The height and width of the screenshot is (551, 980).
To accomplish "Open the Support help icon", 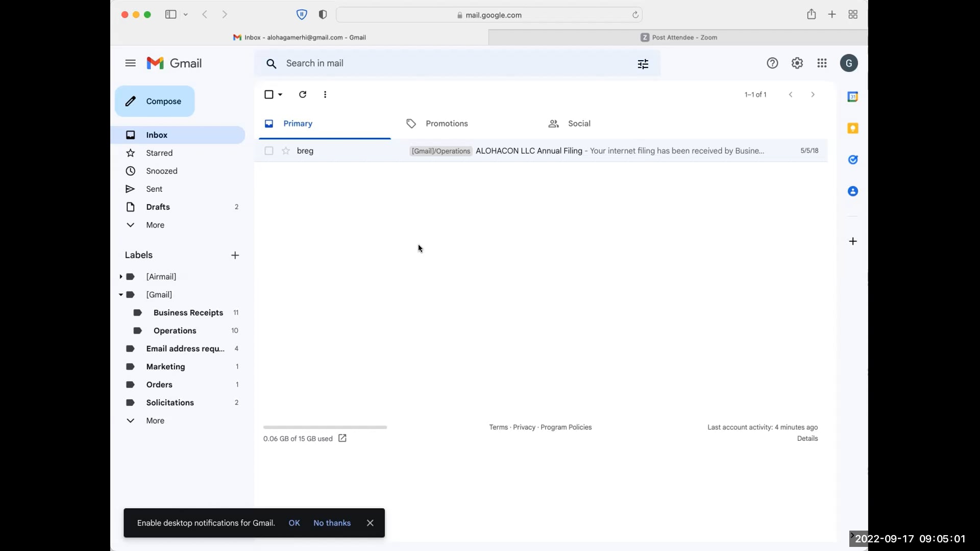I will point(772,63).
